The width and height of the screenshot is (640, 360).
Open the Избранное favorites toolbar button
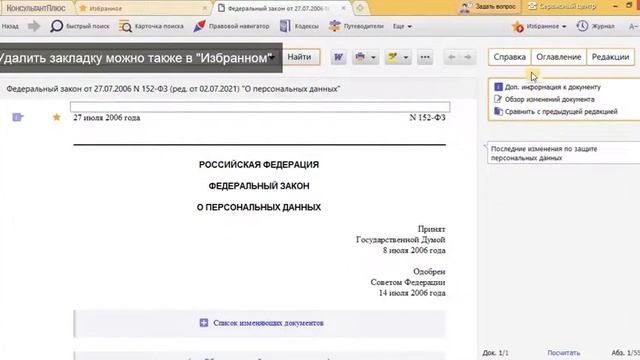(536, 26)
